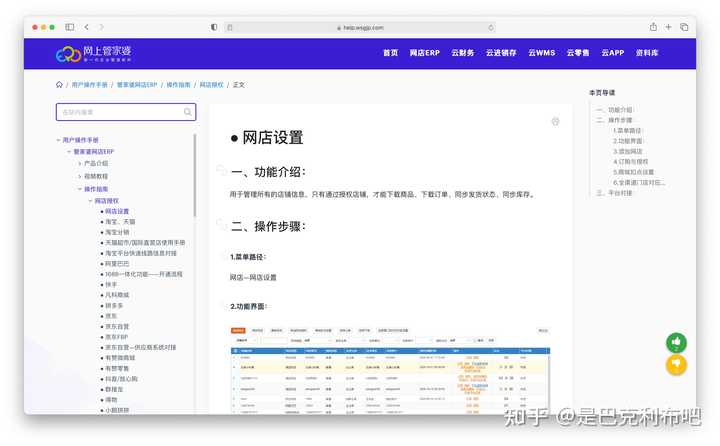This screenshot has height=446, width=720.
Task: Focus the Safari address bar
Action: (360, 28)
